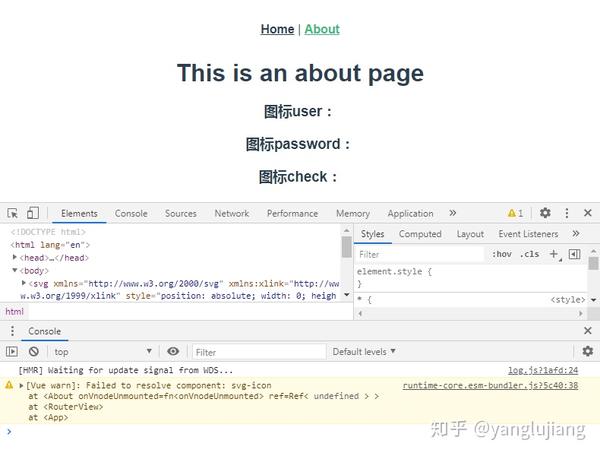Click the Styles horizontal scroll right arrow
This screenshot has width=600, height=456.
point(580,313)
